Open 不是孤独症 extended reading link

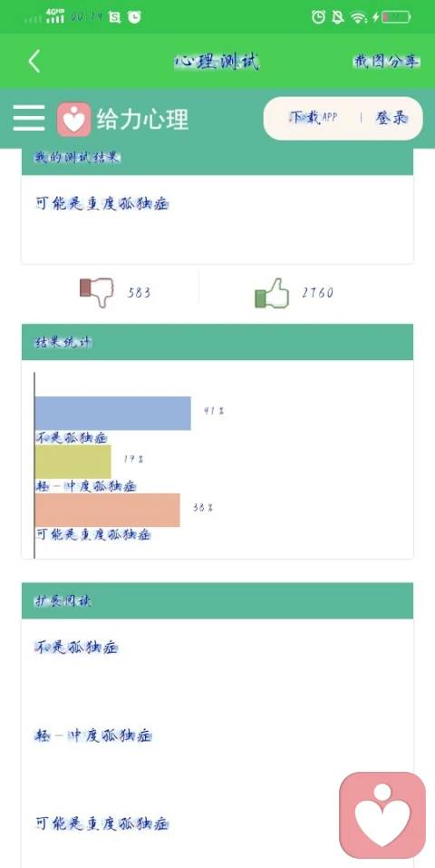pos(76,647)
